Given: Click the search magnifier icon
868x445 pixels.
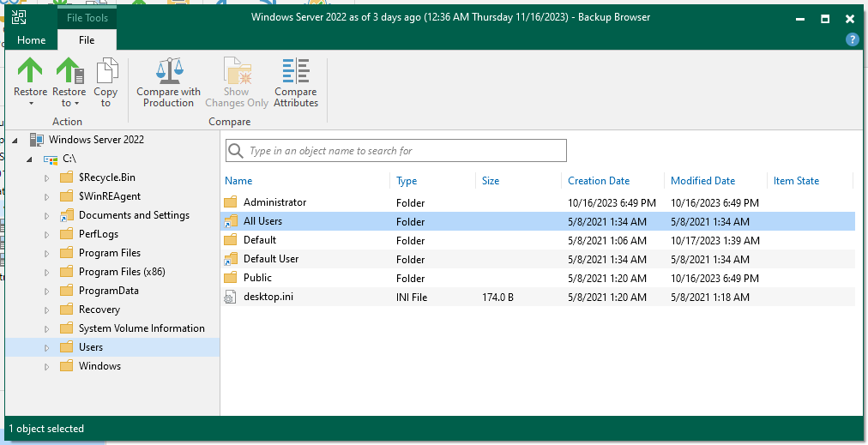Looking at the screenshot, I should (x=236, y=151).
